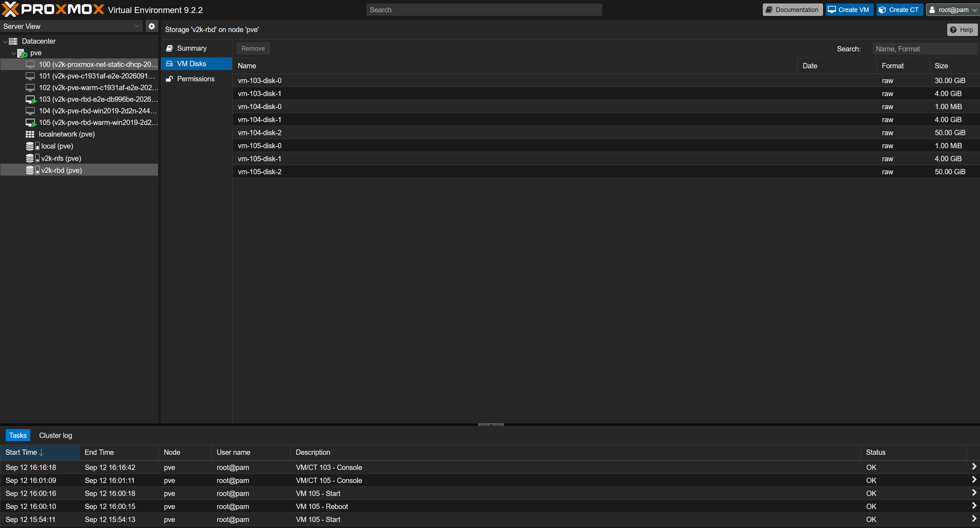980x528 pixels.
Task: Select running VM 105 icon
Action: pos(31,122)
